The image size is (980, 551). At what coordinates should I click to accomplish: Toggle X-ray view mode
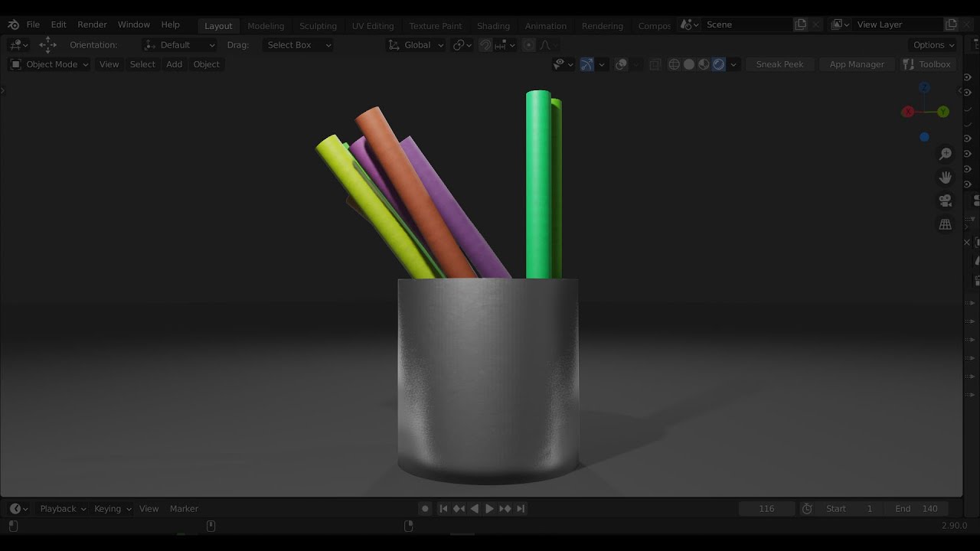(x=655, y=64)
